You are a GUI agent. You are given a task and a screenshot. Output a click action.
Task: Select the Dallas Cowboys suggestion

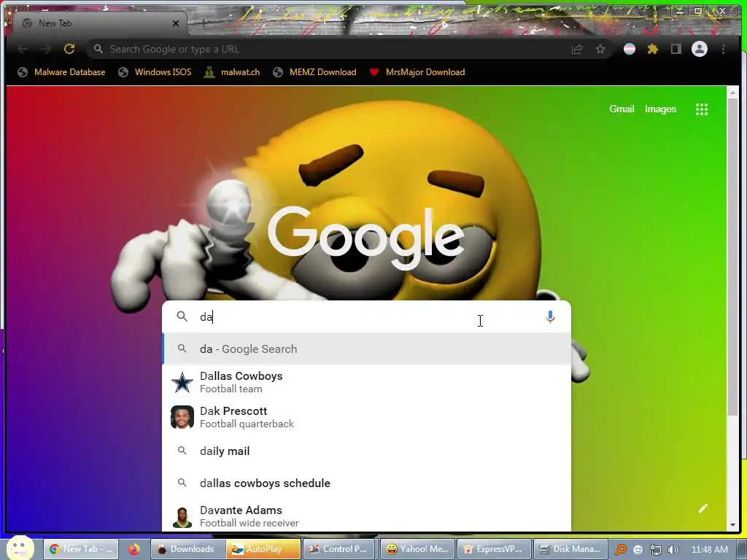pyautogui.click(x=367, y=382)
